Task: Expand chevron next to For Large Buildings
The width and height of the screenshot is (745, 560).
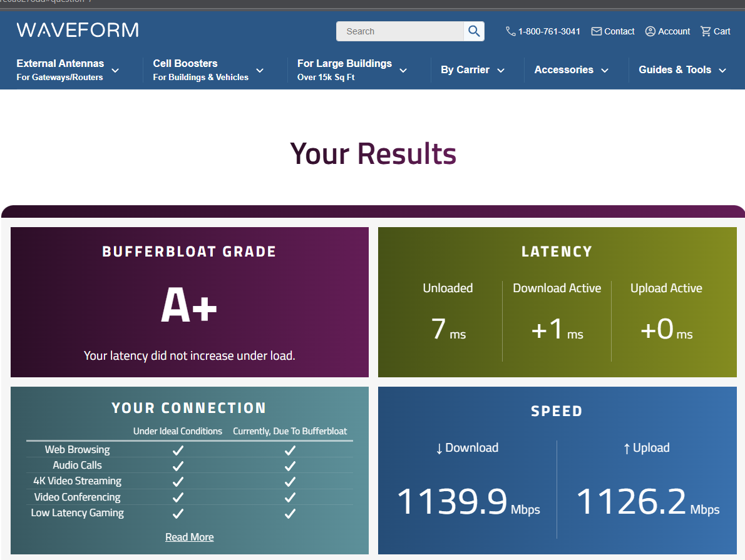Action: point(403,70)
